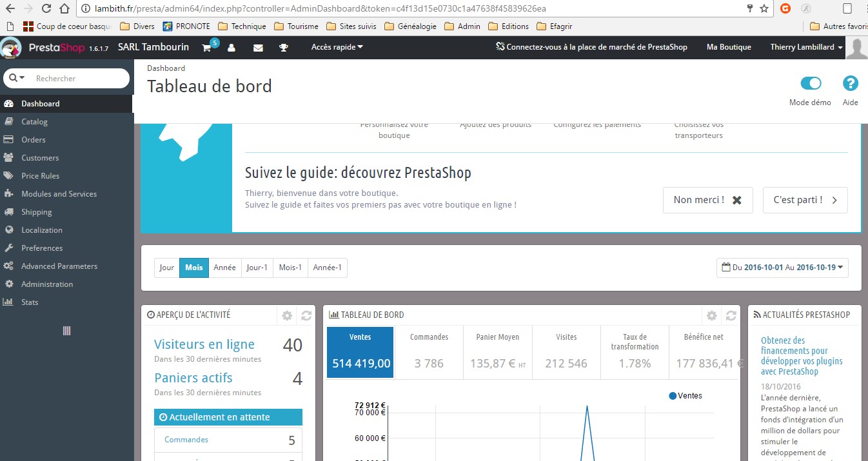Click the user avatar picture
868x461 pixels.
pos(856,48)
